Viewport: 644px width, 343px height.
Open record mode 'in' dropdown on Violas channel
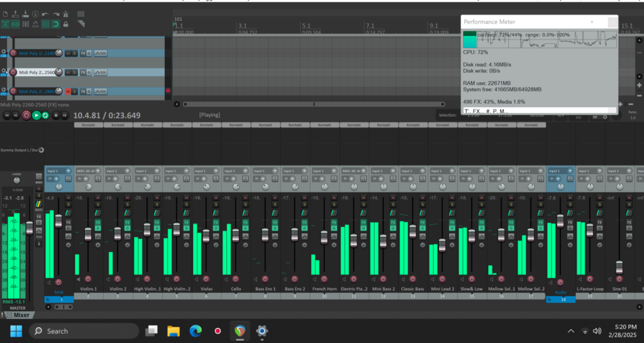[x=201, y=179]
